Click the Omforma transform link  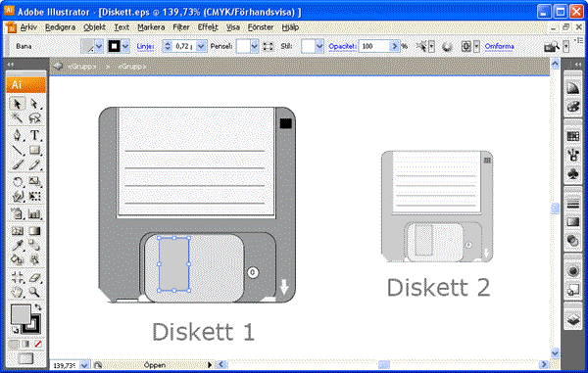click(x=499, y=46)
